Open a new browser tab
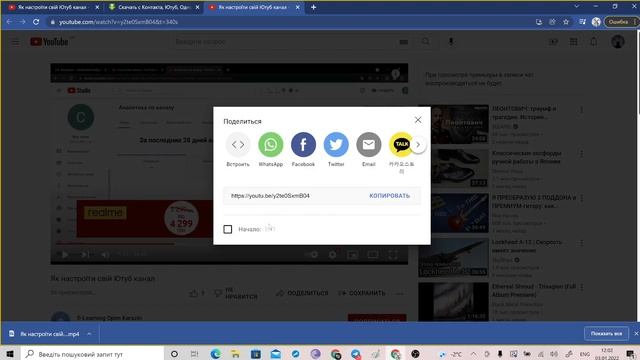This screenshot has height=360, width=640. [x=313, y=7]
